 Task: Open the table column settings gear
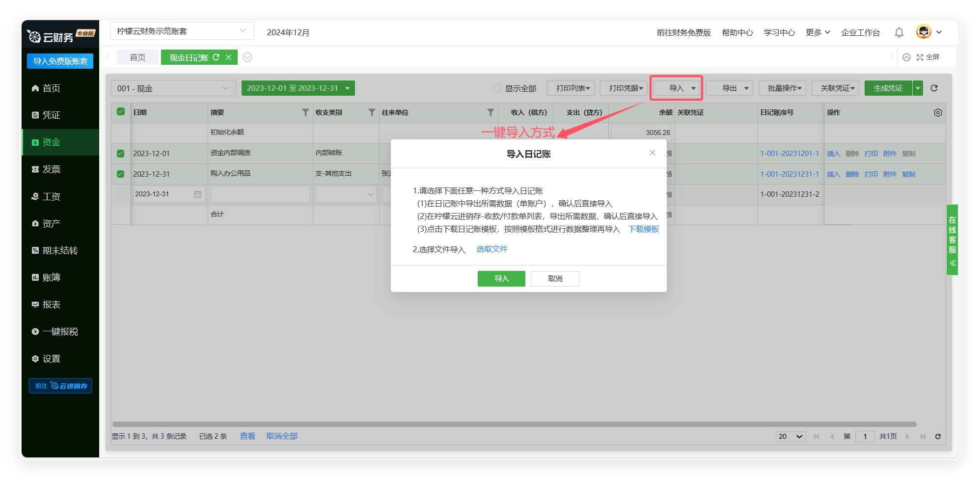tap(938, 113)
